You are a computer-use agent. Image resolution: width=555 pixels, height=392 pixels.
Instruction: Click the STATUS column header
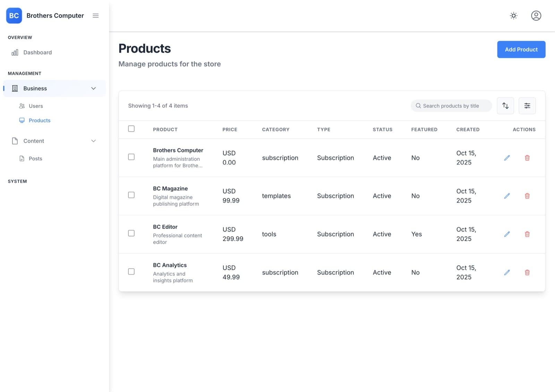tap(382, 129)
